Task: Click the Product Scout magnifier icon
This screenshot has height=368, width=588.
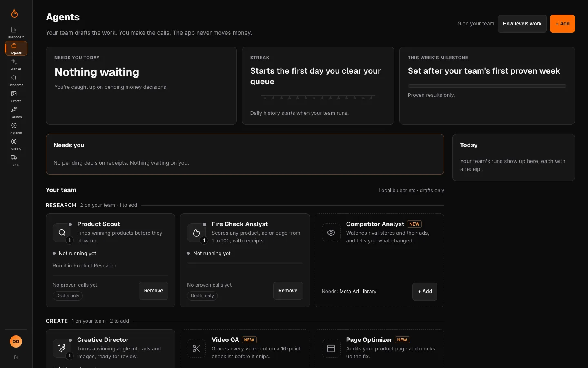Action: point(62,233)
